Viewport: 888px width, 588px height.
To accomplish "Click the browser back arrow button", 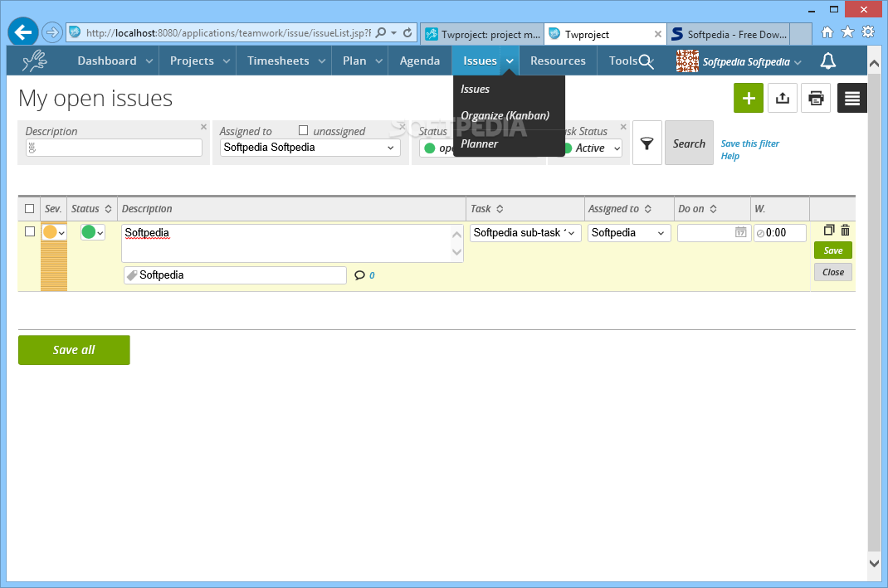I will (x=23, y=32).
